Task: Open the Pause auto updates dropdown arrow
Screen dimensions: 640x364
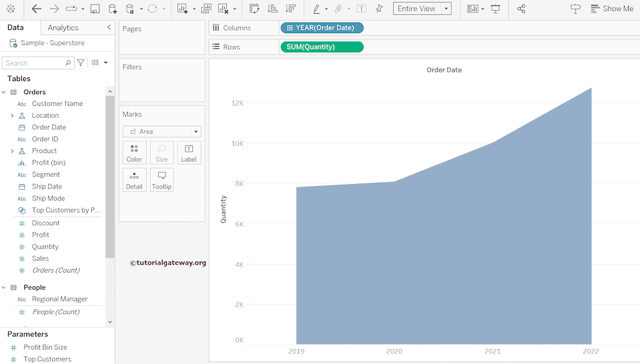Action: point(141,9)
